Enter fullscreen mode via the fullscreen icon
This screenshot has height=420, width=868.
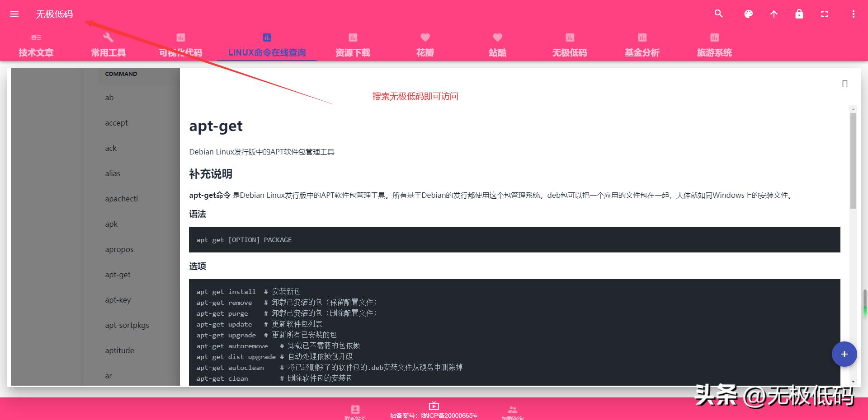[x=825, y=14]
